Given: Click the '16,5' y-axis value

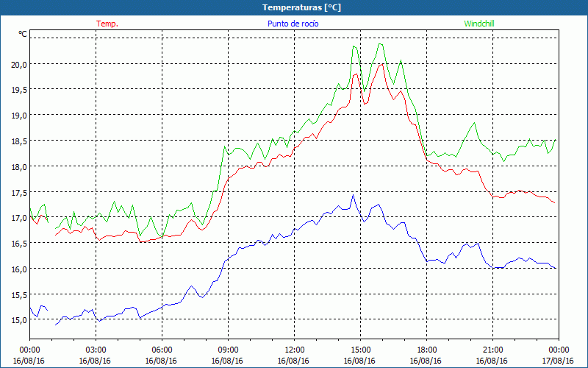Looking at the screenshot, I should point(19,244).
